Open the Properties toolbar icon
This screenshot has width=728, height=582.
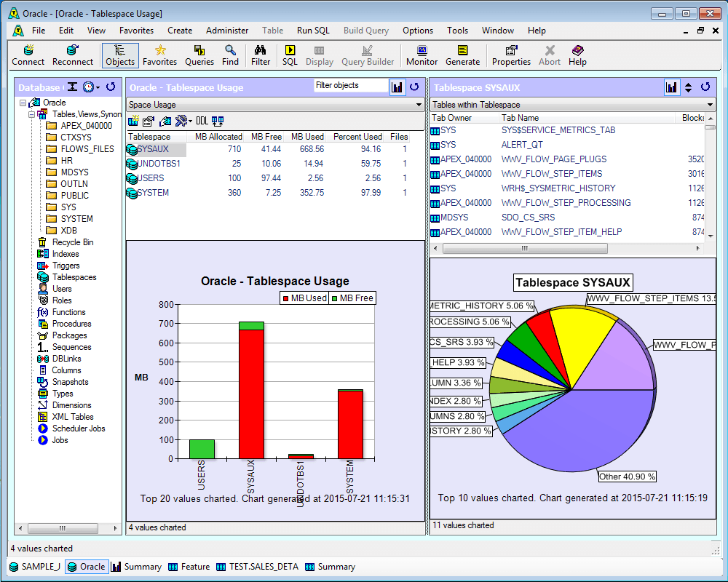[x=511, y=55]
